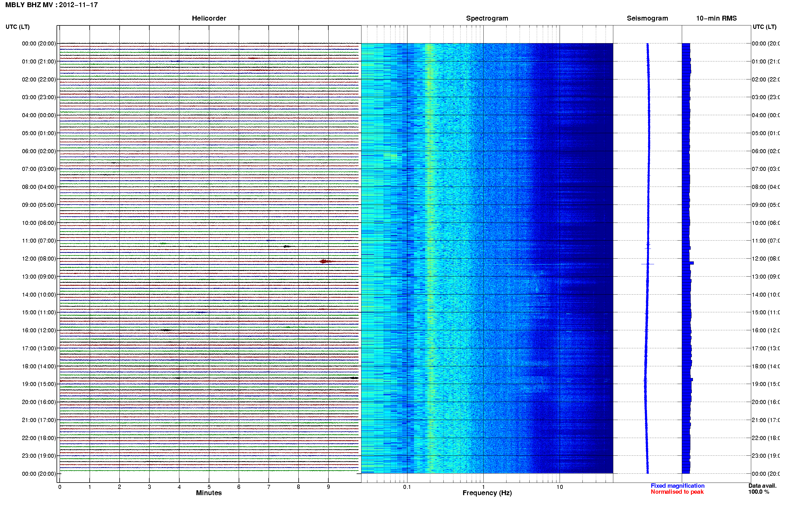Screen dimensions: 812x508
Task: Click left time label 10:00 (06:00)
Action: tap(39, 223)
